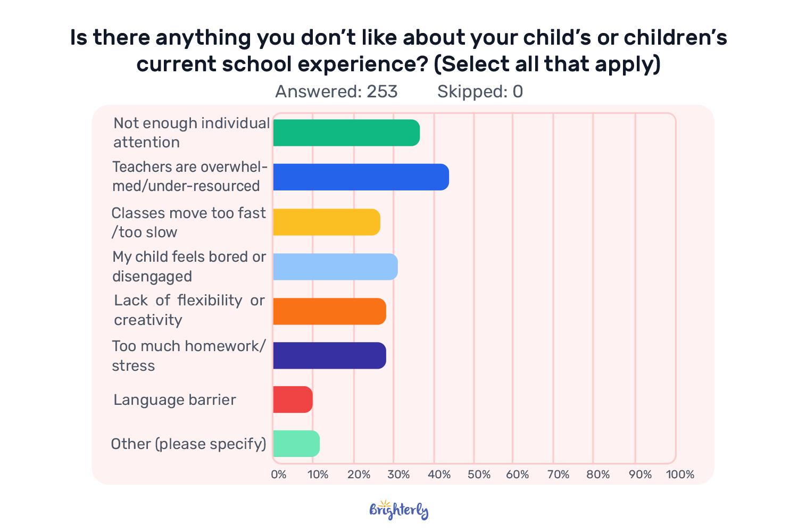Select the blue 'Teachers are overwhelmed' bar
Viewport: 798px width, 532px height.
(x=361, y=177)
